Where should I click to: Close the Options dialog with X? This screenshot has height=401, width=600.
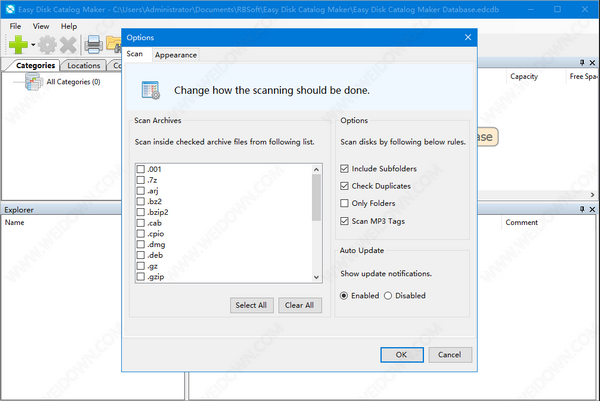(x=468, y=37)
